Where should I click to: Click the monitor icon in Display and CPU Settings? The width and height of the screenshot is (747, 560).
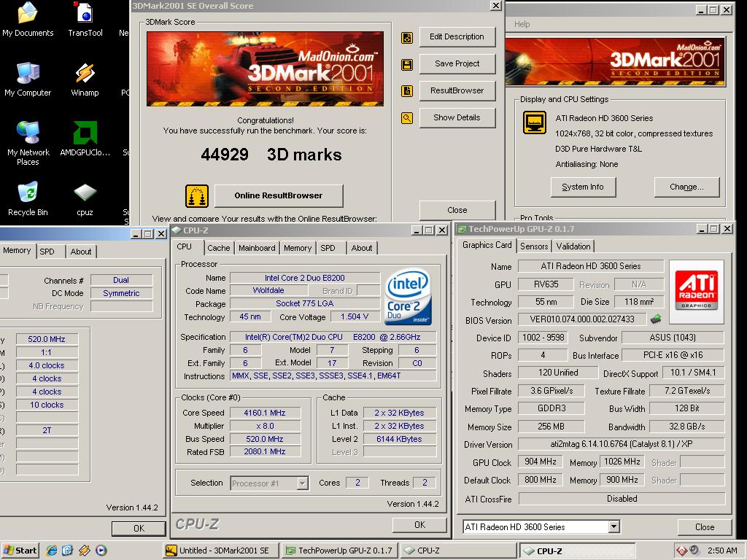click(535, 122)
